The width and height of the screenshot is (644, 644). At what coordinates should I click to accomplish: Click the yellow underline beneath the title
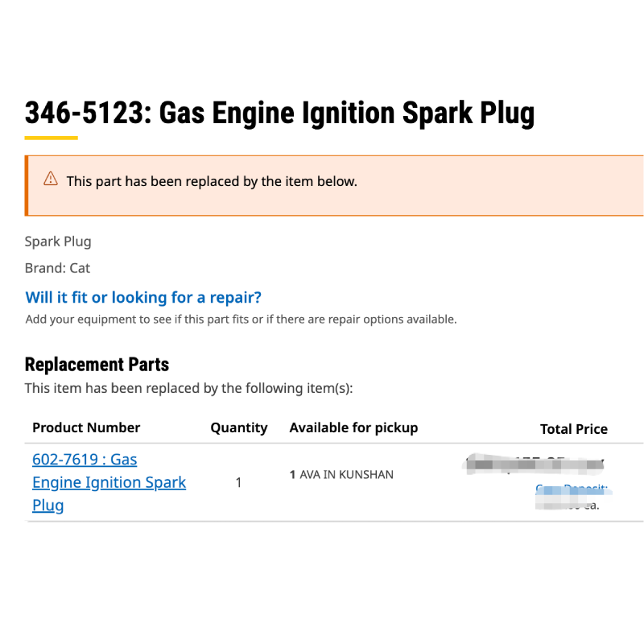coord(51,138)
